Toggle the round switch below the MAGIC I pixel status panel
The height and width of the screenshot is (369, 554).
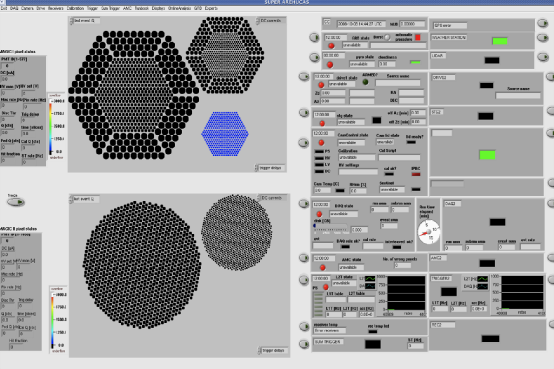16,202
